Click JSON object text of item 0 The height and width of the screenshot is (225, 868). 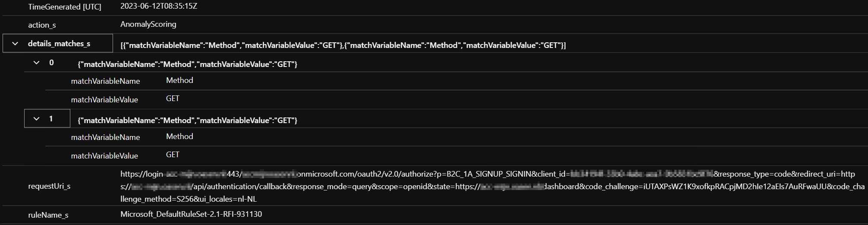tap(188, 64)
